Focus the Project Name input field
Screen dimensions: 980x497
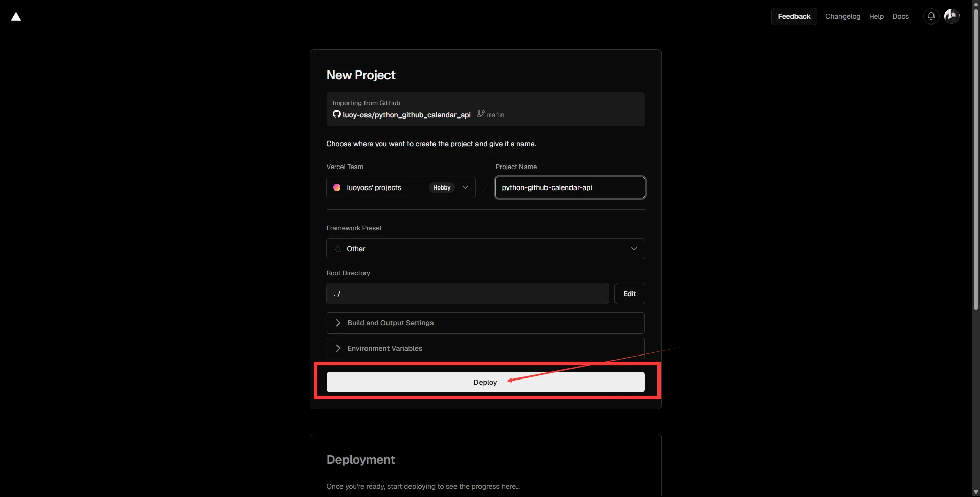coord(569,187)
